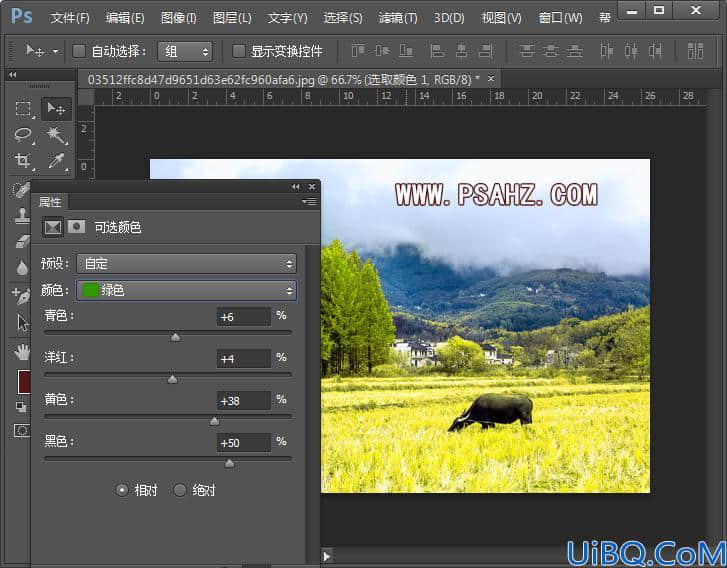Select the Lasso tool
This screenshot has width=727, height=568.
coord(23,135)
